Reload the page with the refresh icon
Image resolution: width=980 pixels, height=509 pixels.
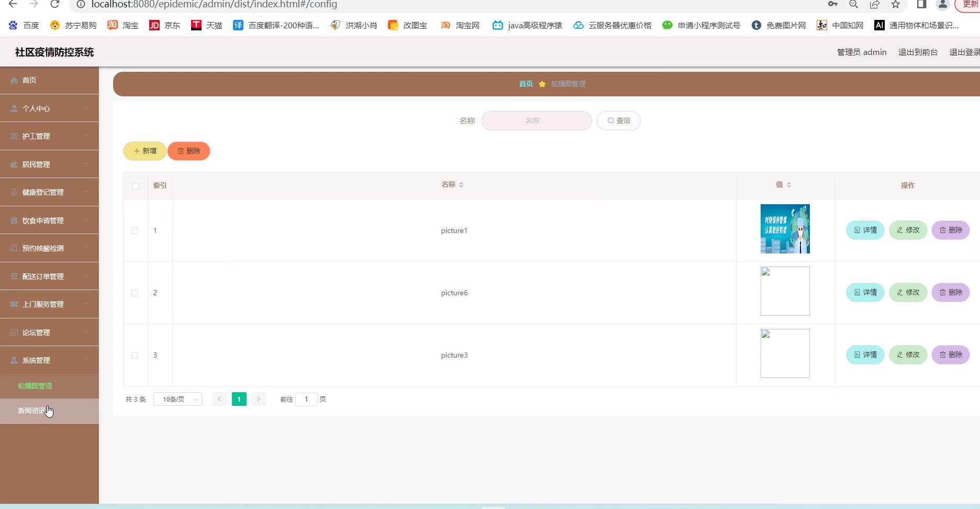(x=54, y=4)
